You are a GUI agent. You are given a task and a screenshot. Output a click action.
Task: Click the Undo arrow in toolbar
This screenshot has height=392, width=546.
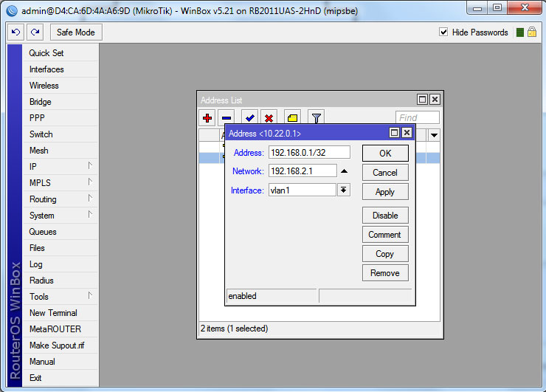pyautogui.click(x=16, y=32)
